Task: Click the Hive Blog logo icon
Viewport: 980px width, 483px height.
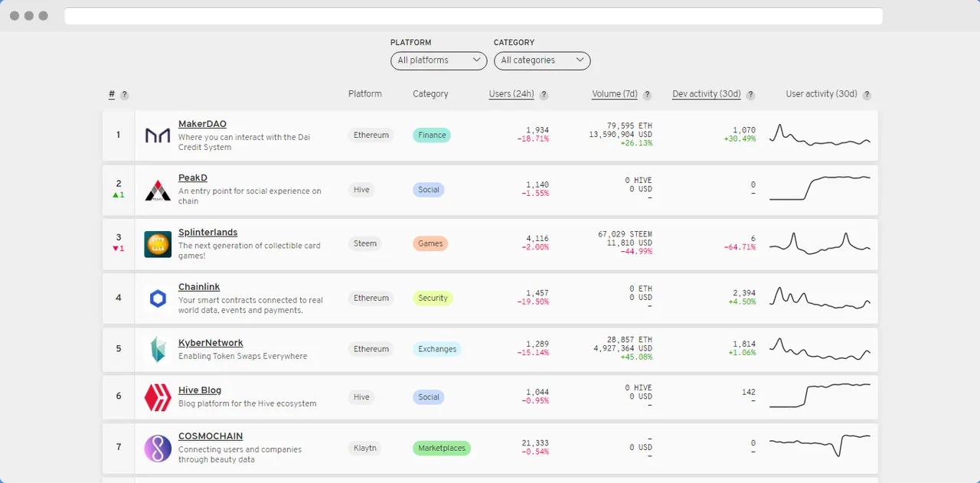Action: (x=158, y=397)
